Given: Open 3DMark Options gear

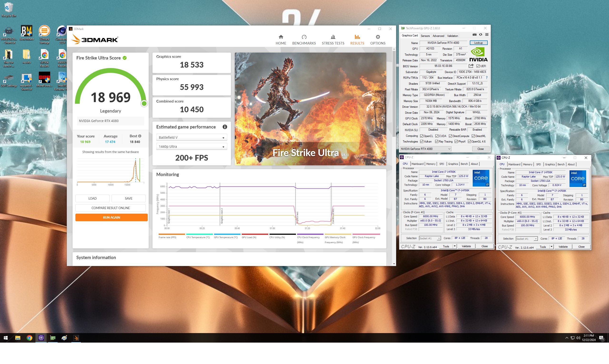Looking at the screenshot, I should coord(378,40).
